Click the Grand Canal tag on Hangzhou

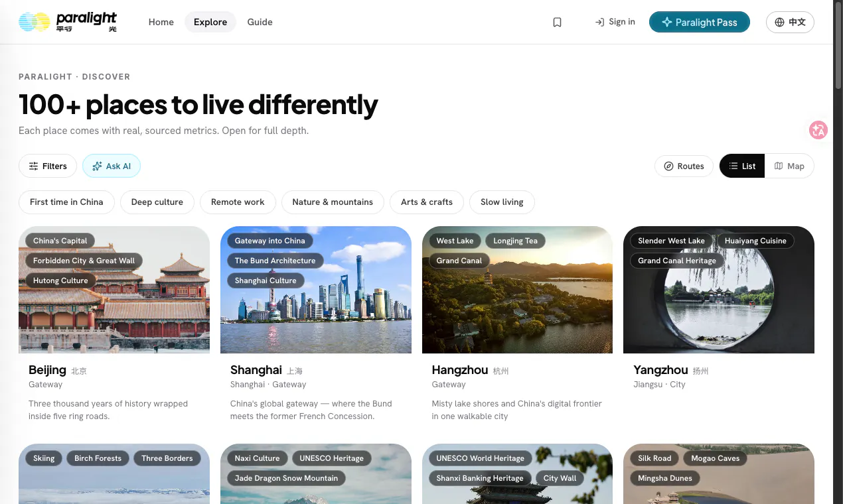(x=459, y=261)
